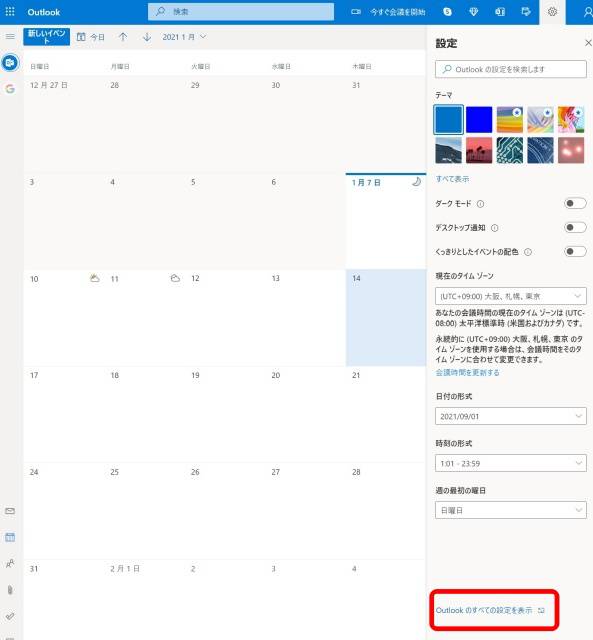
Task: Toggle くっきりとしたイベントの配色 switch
Action: point(575,251)
